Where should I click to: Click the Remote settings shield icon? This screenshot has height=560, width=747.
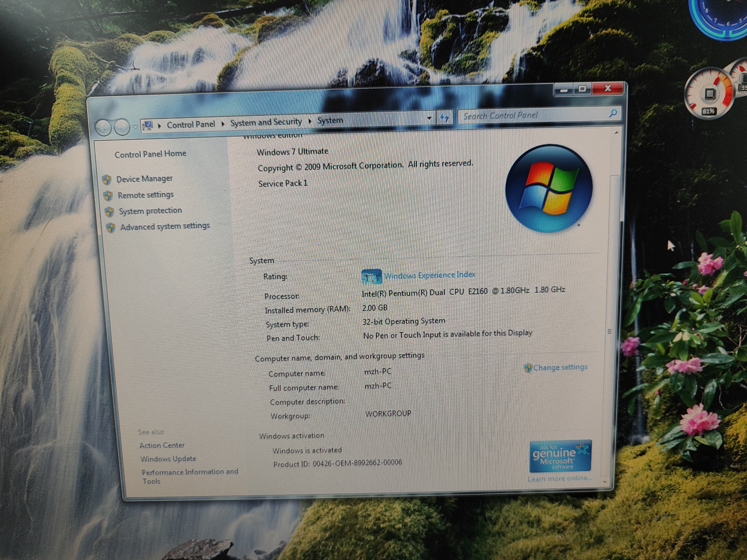(108, 196)
